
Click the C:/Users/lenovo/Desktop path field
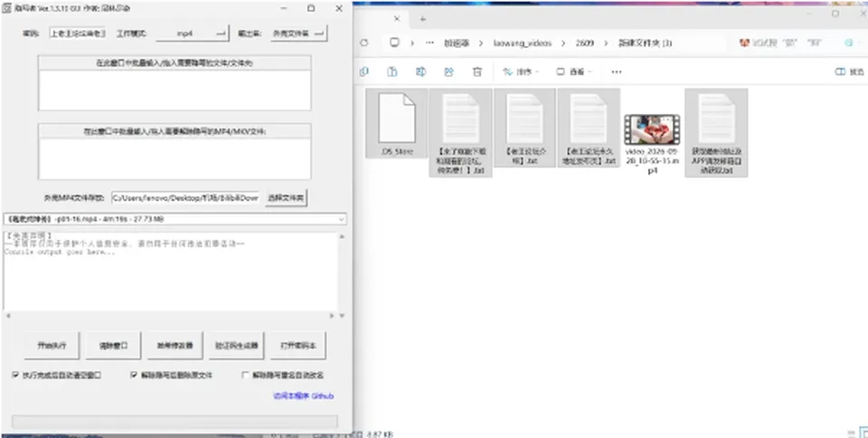pos(185,197)
